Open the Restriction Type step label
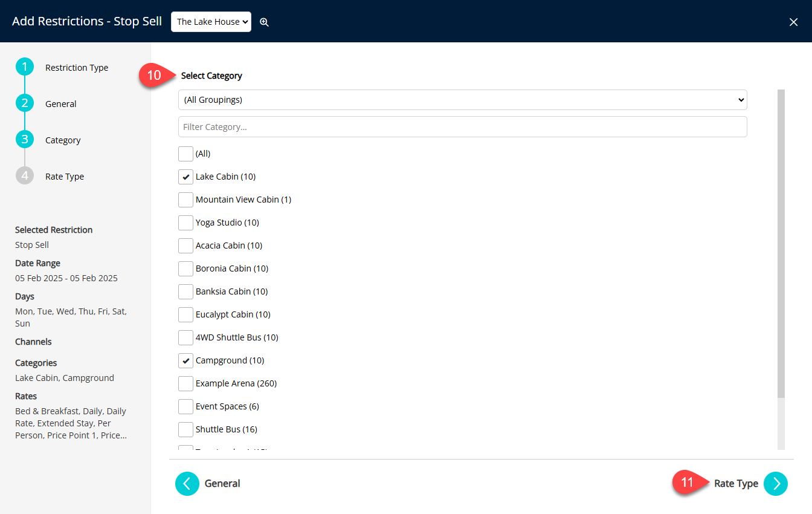812x514 pixels. pyautogui.click(x=77, y=68)
